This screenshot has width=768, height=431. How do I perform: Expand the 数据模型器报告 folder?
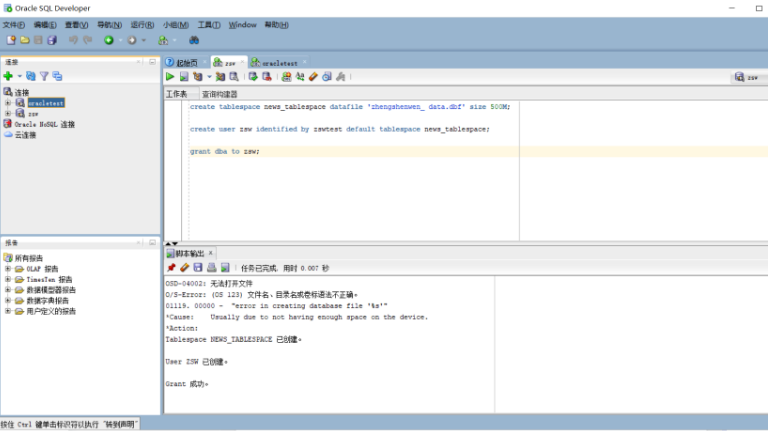[x=8, y=290]
